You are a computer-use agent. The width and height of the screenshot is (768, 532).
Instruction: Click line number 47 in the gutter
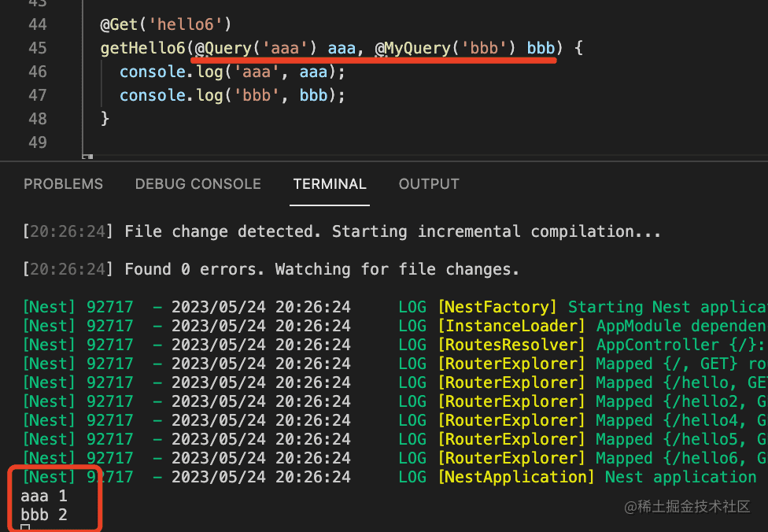(x=38, y=95)
